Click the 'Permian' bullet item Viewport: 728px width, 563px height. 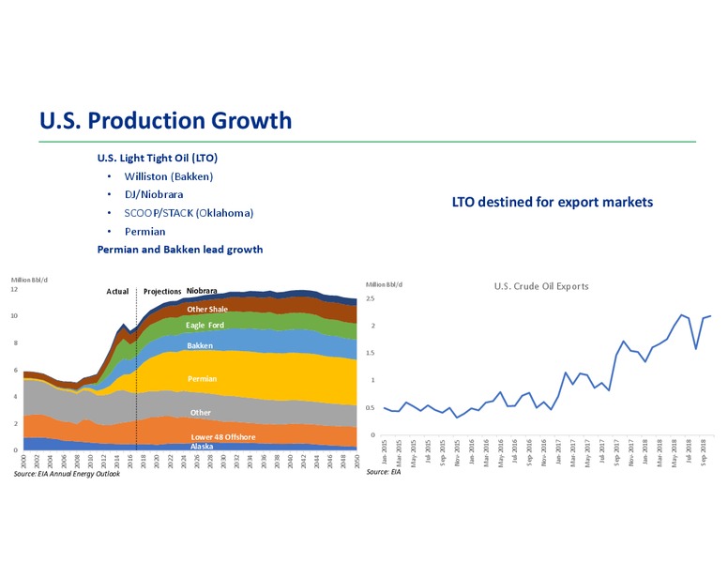144,232
